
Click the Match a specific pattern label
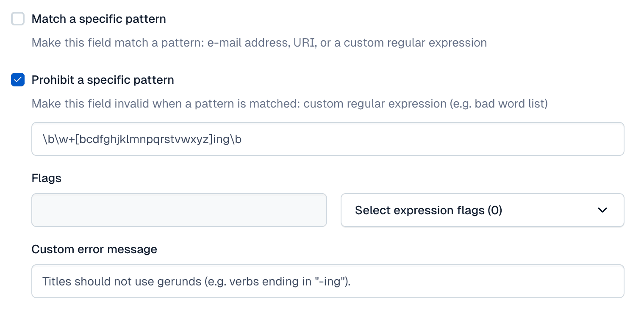pos(99,19)
